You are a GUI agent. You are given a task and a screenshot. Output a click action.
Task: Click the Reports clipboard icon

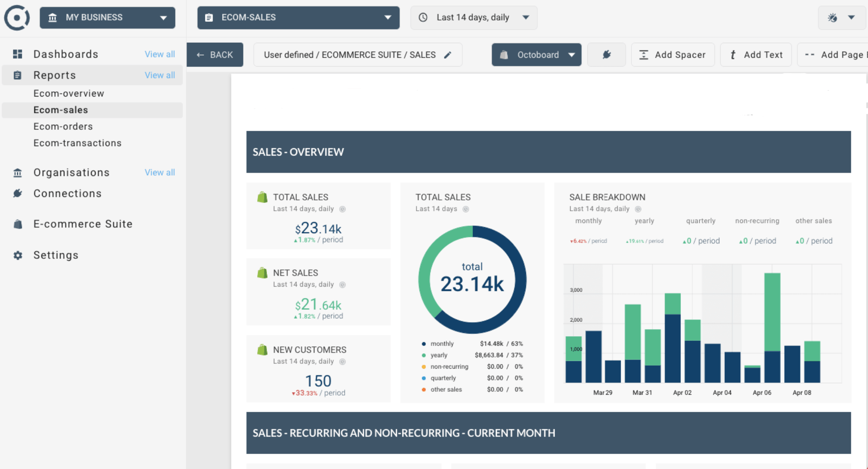click(18, 75)
